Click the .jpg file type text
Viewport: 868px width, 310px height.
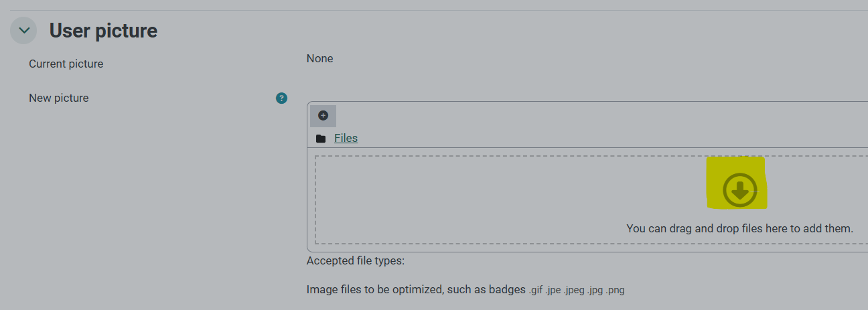pos(595,291)
